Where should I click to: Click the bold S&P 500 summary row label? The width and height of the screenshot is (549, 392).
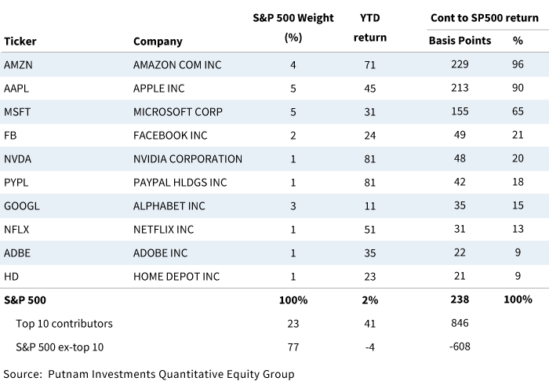tap(23, 299)
